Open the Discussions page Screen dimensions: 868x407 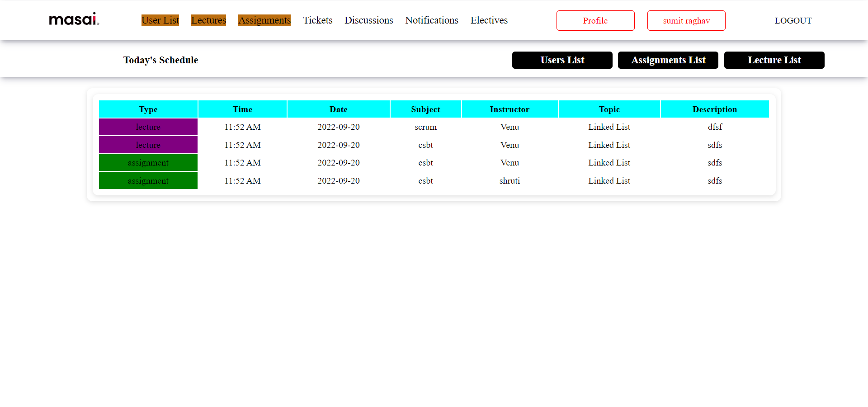368,20
